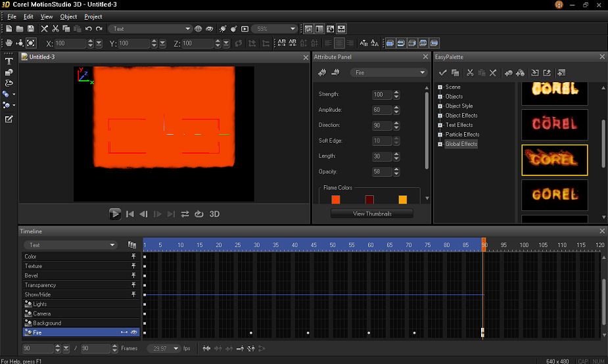Click the View Thumbnails button
The height and width of the screenshot is (364, 608).
(372, 214)
